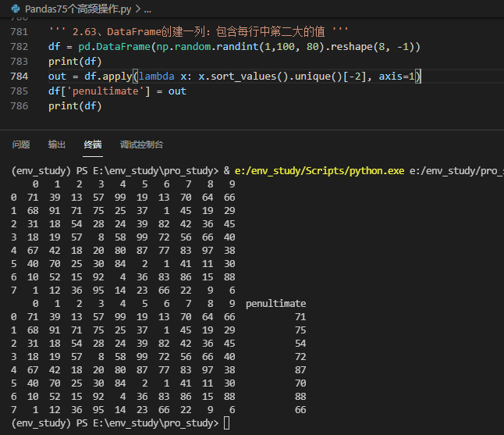Click penultimate value 72 in row 3

point(300,356)
